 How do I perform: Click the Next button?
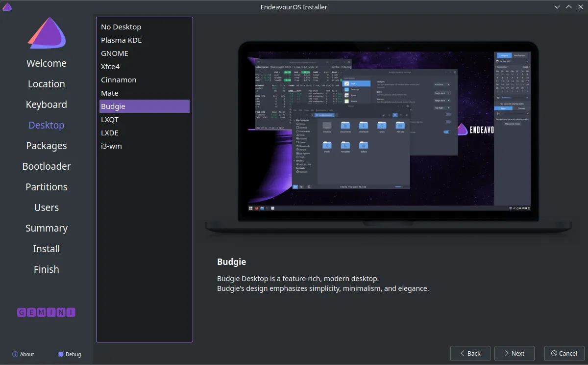click(x=514, y=353)
